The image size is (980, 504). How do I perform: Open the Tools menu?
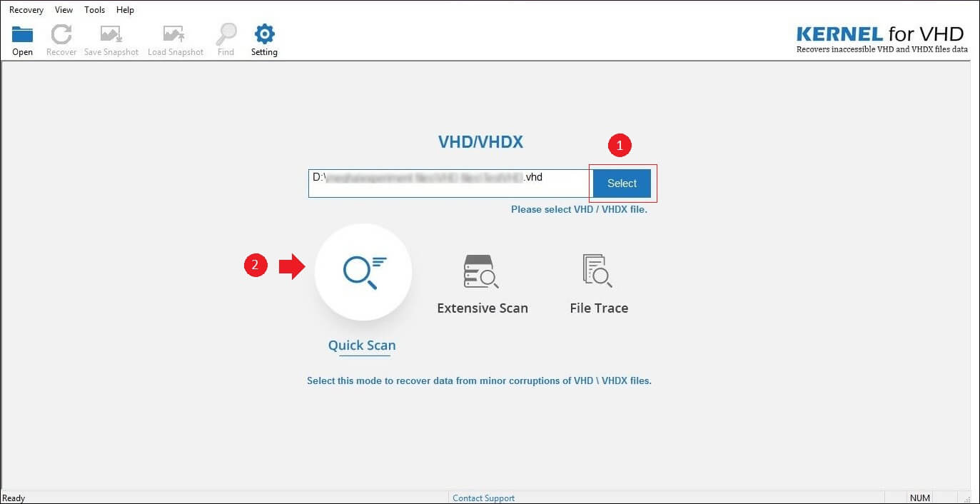coord(94,10)
